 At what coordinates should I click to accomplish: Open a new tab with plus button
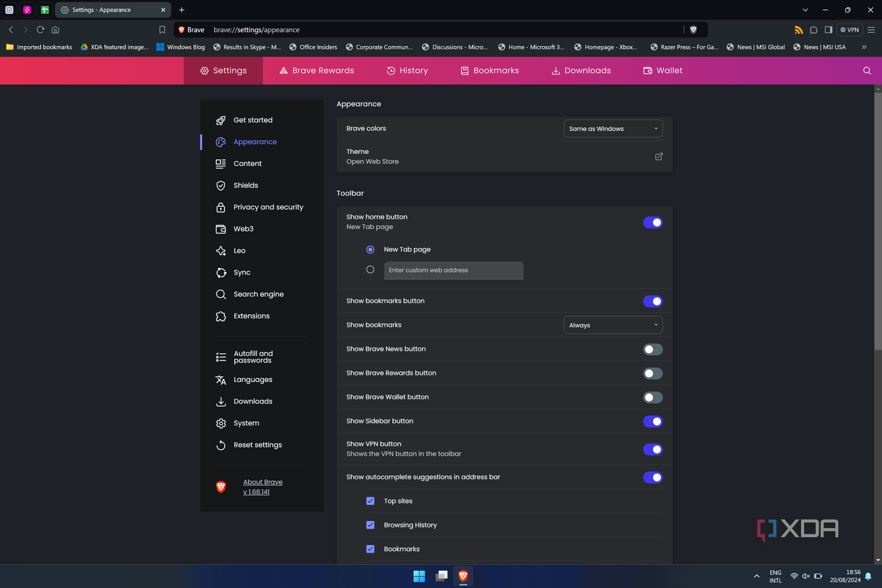[182, 10]
